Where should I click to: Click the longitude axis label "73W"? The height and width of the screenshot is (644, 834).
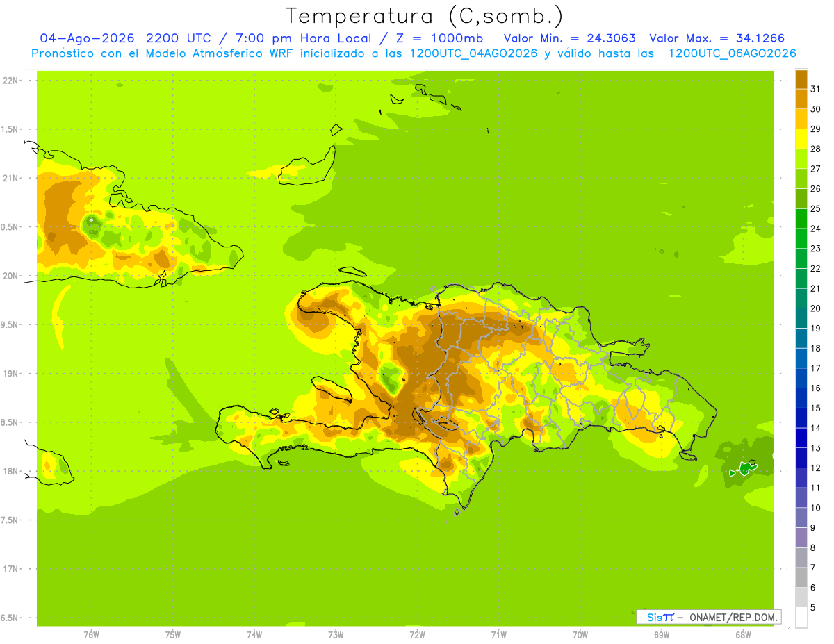[x=336, y=635]
